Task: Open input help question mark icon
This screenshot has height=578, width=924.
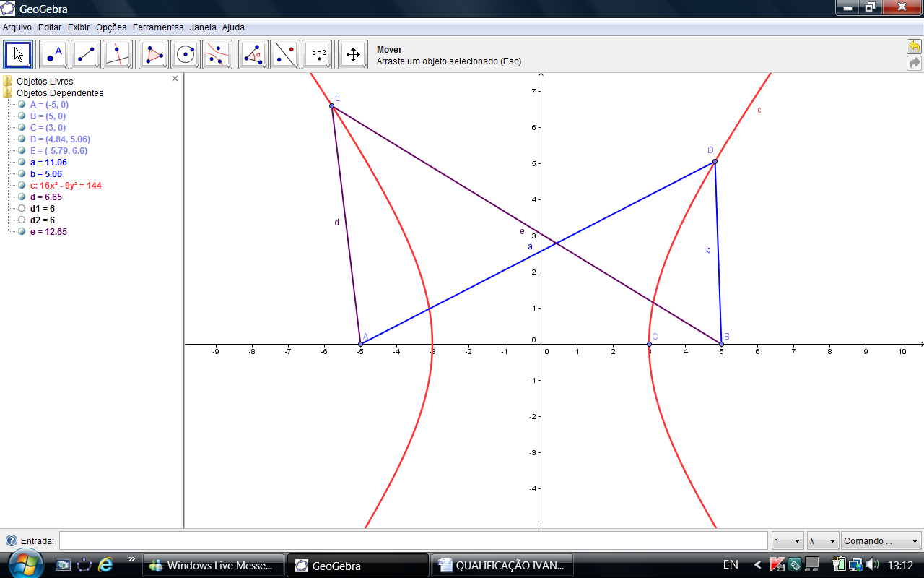Action: pyautogui.click(x=12, y=540)
